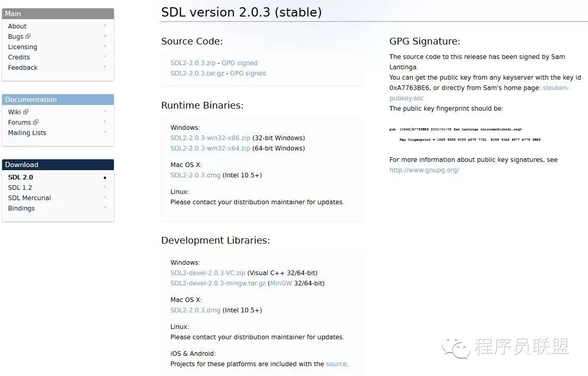Click the pub 1024D key line
The width and height of the screenshot is (588, 376).
[x=455, y=129]
